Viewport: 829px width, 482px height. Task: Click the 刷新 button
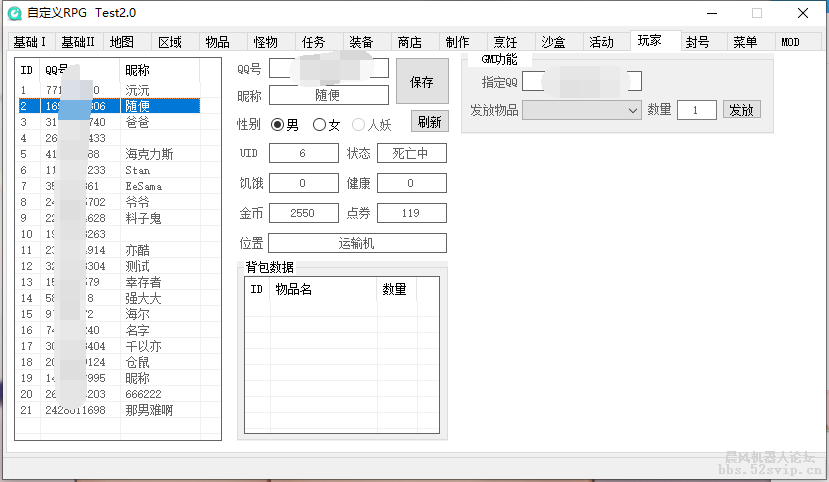(429, 122)
